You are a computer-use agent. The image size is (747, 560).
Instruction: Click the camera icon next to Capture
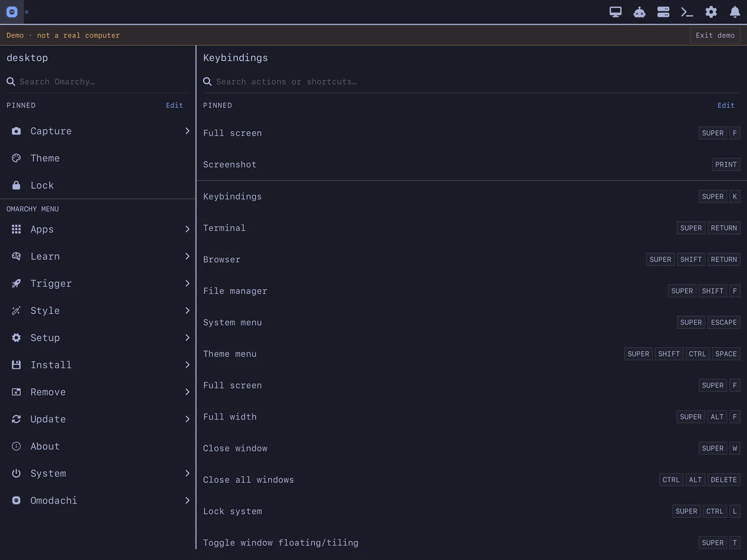(x=16, y=131)
